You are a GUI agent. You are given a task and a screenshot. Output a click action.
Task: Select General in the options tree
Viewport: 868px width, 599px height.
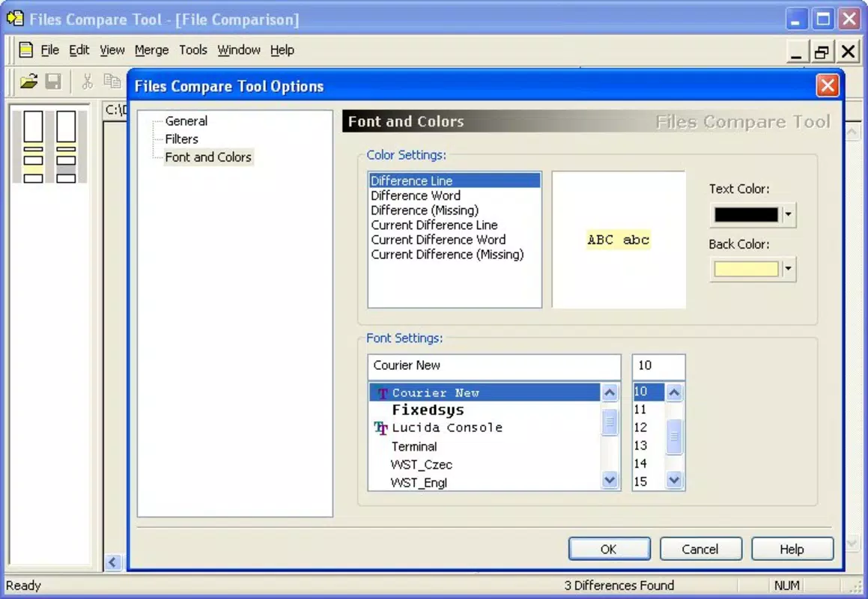click(x=186, y=121)
